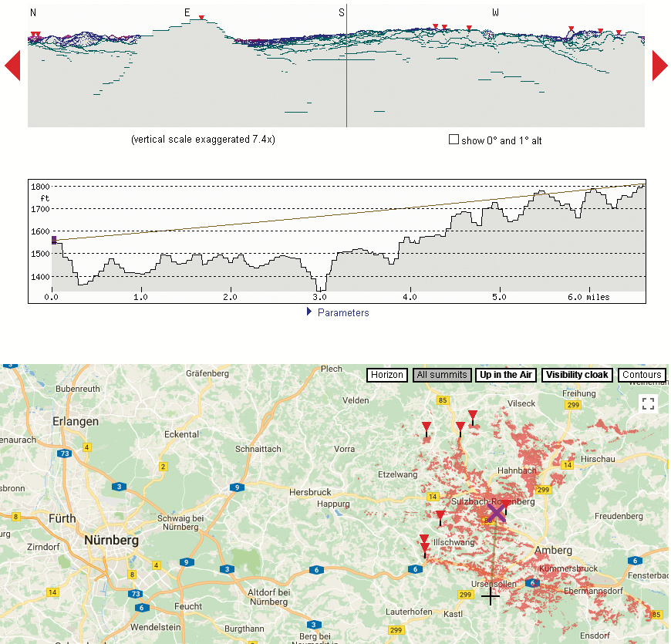Click Hirschau label on the map

(598, 459)
